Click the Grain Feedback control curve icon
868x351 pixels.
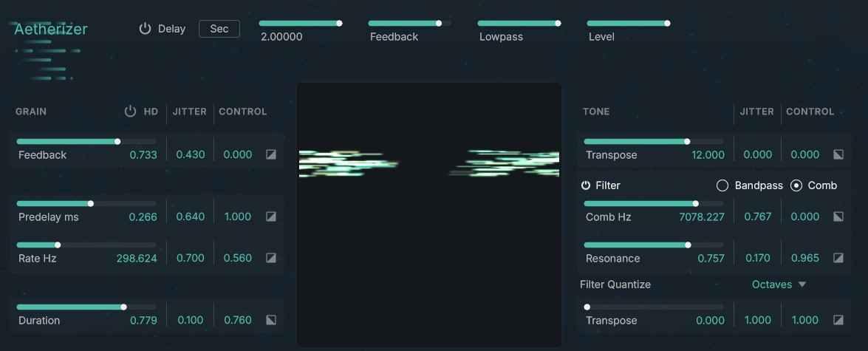[270, 154]
